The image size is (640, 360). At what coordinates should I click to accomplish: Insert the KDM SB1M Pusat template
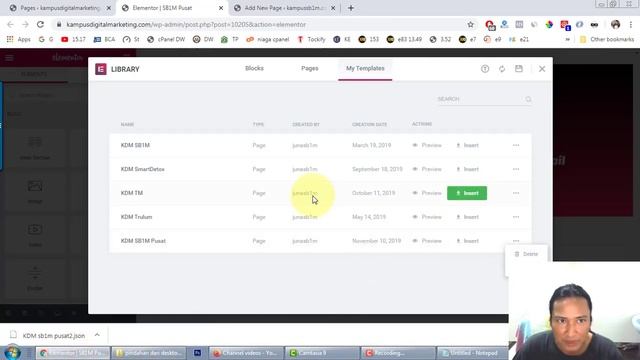[467, 241]
